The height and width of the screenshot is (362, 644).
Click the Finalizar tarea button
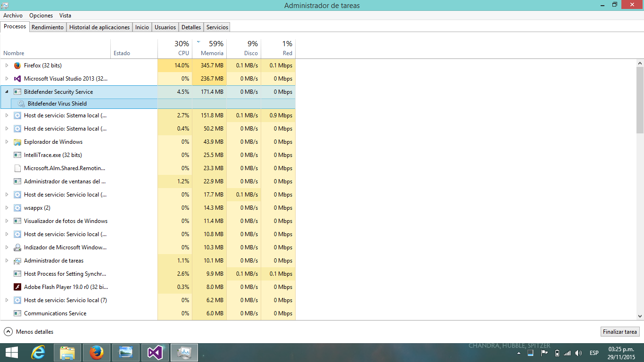(x=620, y=332)
